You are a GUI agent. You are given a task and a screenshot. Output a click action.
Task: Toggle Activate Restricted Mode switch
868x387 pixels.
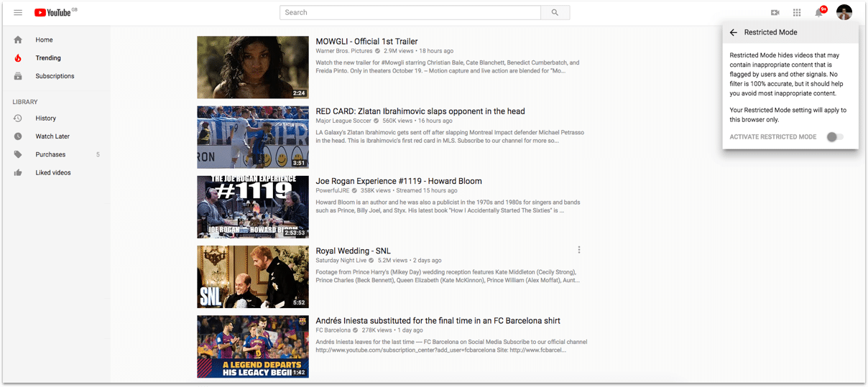point(834,136)
